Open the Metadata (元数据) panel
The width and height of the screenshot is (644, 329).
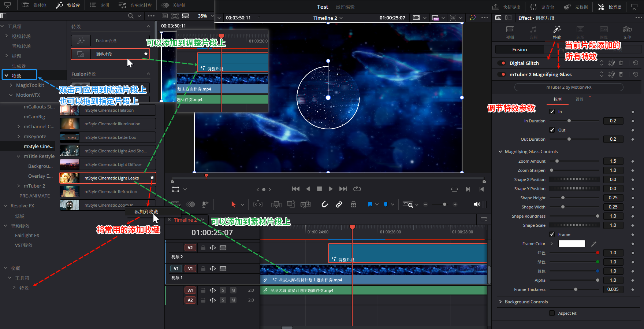pos(576,7)
